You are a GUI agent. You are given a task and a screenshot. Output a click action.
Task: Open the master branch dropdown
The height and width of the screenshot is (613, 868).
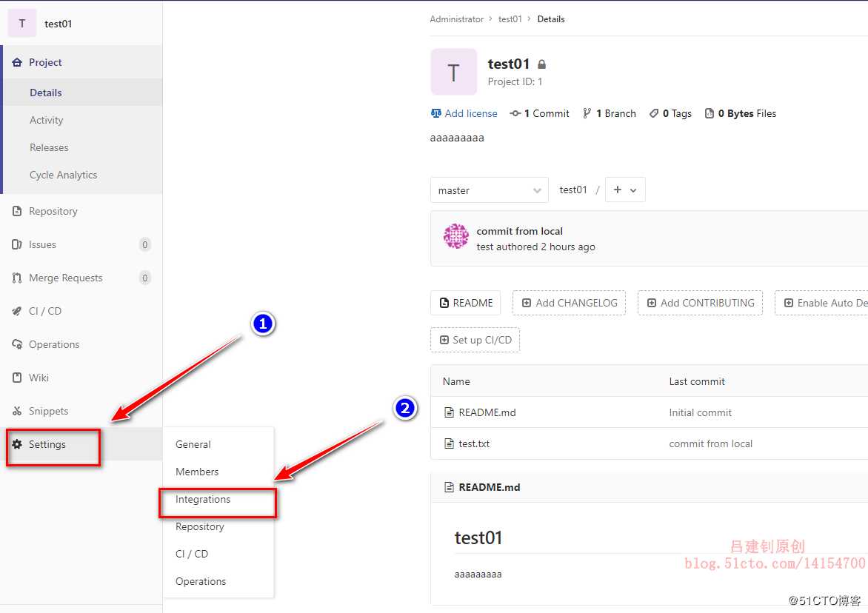click(490, 190)
